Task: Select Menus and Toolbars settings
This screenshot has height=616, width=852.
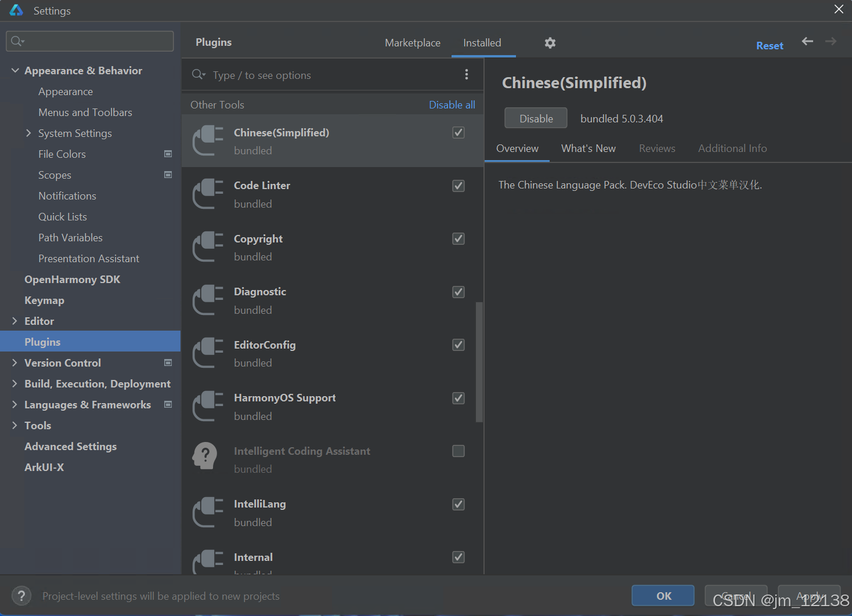Action: [85, 112]
